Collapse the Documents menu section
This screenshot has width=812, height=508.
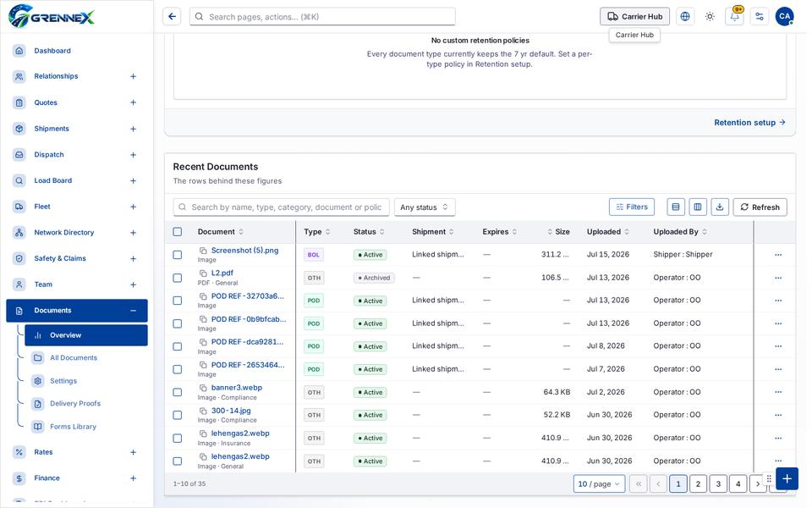tap(133, 311)
